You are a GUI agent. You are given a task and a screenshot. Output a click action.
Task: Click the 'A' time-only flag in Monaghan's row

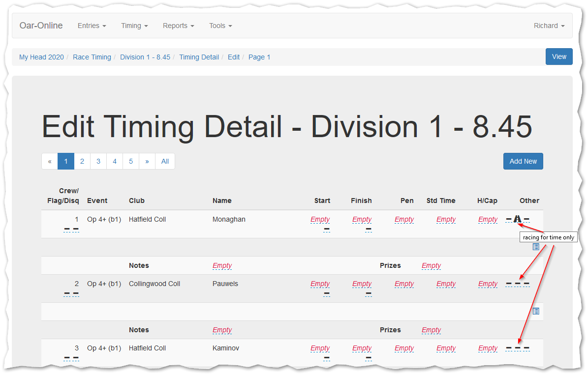point(517,219)
